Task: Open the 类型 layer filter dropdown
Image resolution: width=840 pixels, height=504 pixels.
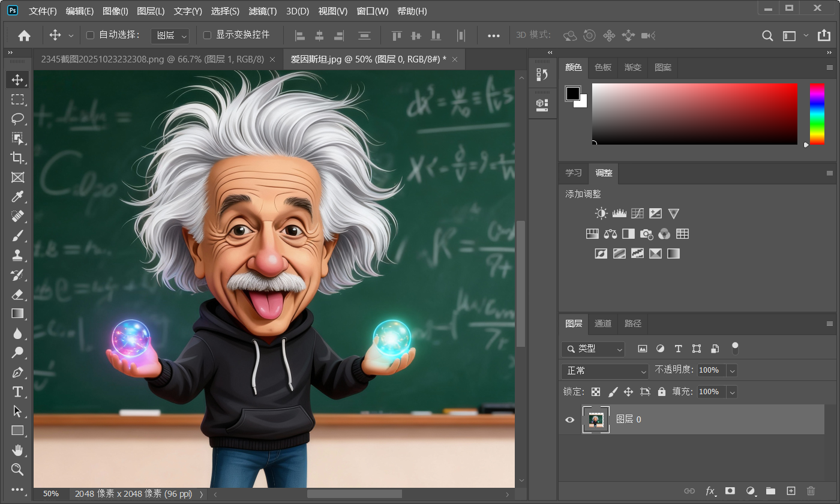Action: pos(593,349)
